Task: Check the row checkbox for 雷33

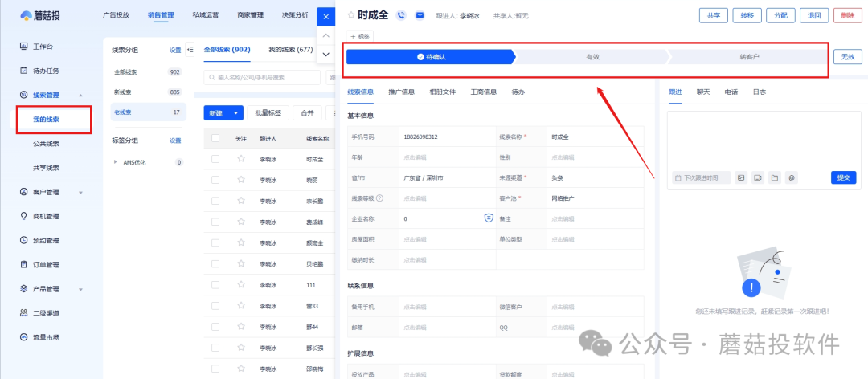Action: [215, 306]
